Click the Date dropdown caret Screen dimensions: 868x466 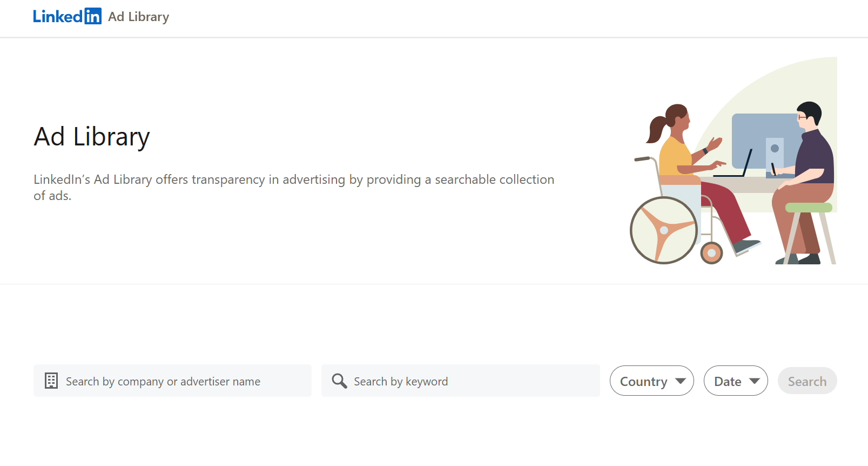(x=755, y=381)
